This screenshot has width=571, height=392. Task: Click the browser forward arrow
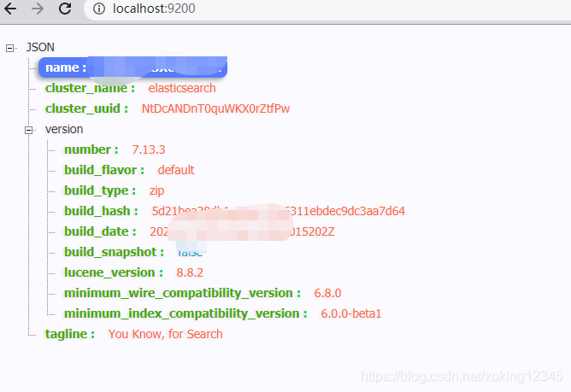pyautogui.click(x=38, y=9)
